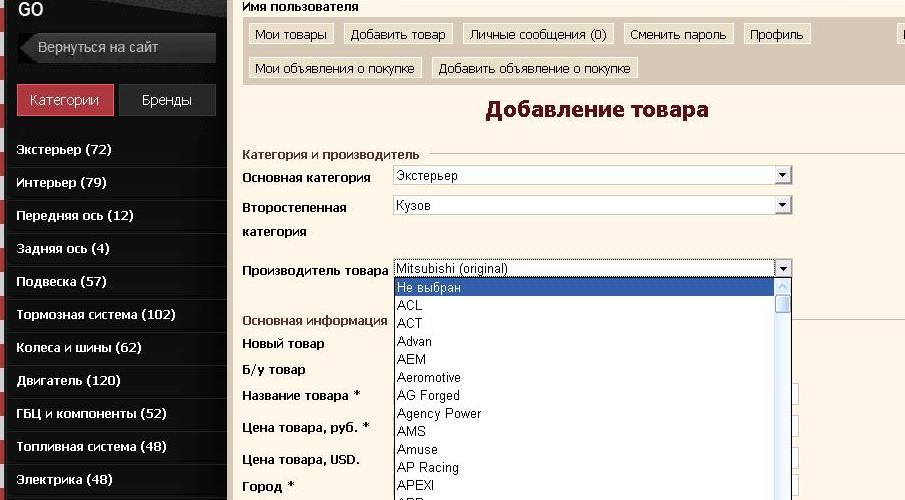Click the manufacturer list scrollbar thumb
The height and width of the screenshot is (500, 905).
tap(783, 304)
